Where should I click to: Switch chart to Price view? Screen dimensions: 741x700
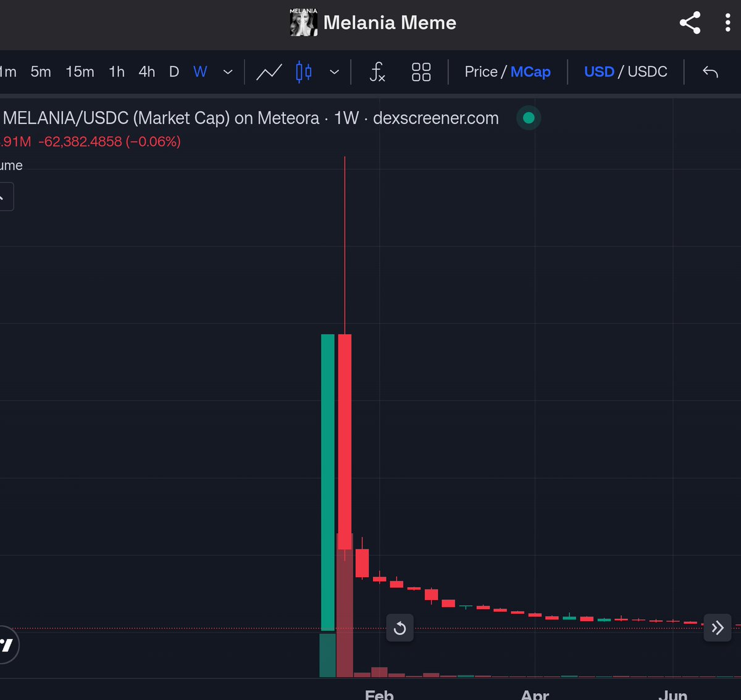tap(481, 72)
